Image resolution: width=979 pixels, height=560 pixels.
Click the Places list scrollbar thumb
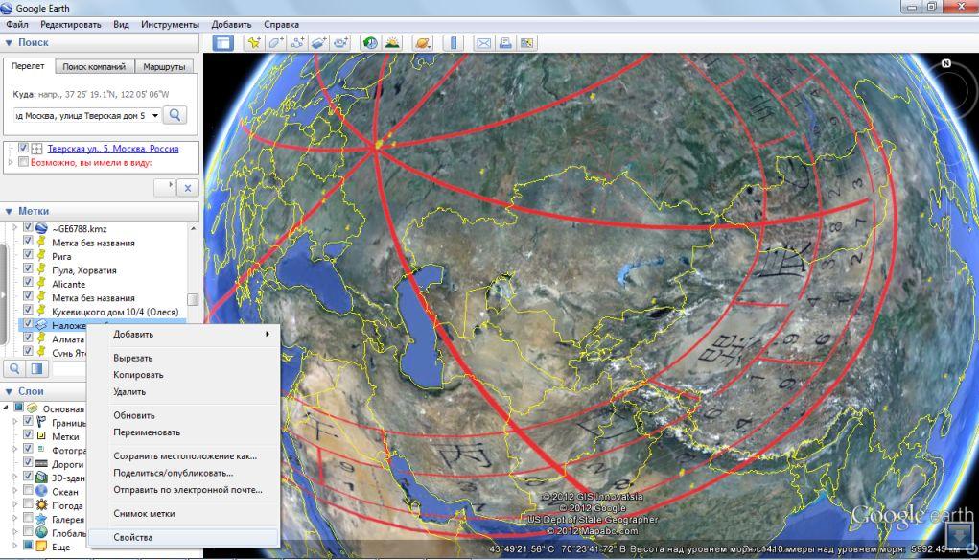(193, 300)
